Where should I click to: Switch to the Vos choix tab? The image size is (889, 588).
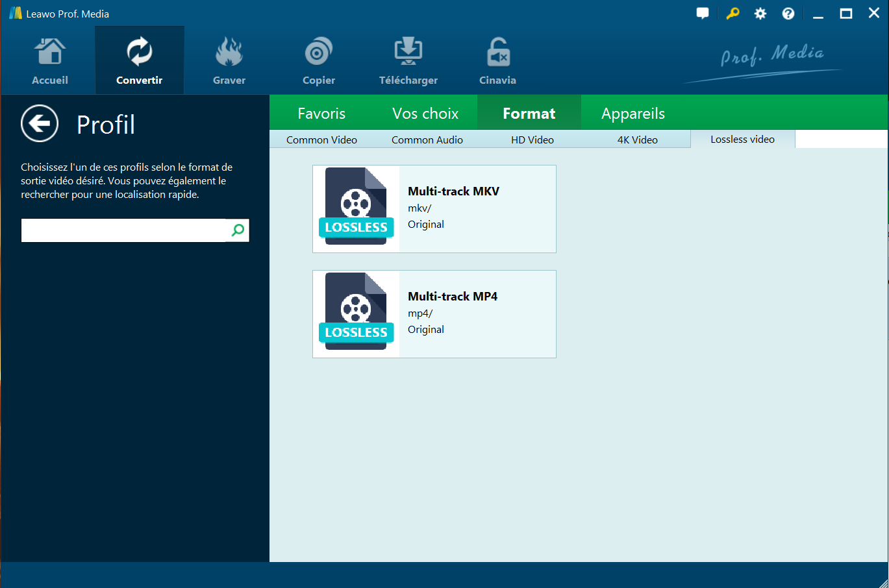tap(425, 114)
